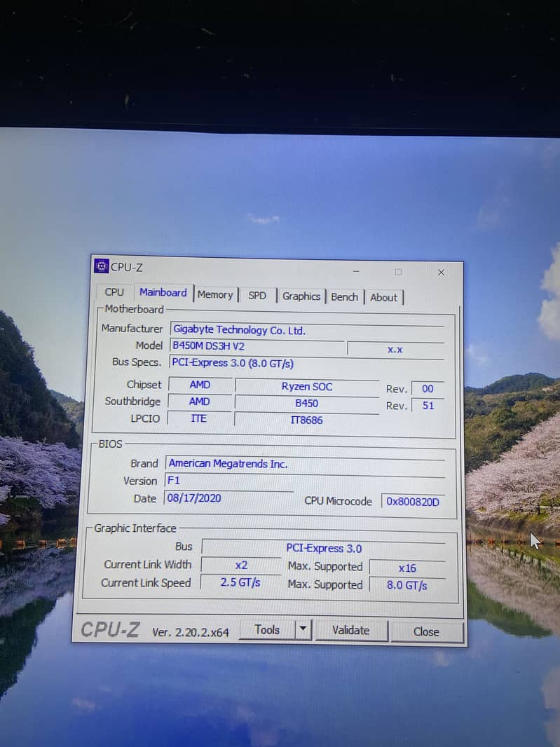Click the Tools button

pos(267,630)
